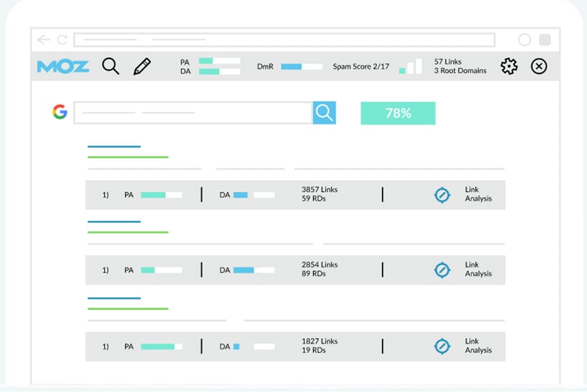The height and width of the screenshot is (392, 587).
Task: Open MozBar settings gear
Action: tap(509, 66)
